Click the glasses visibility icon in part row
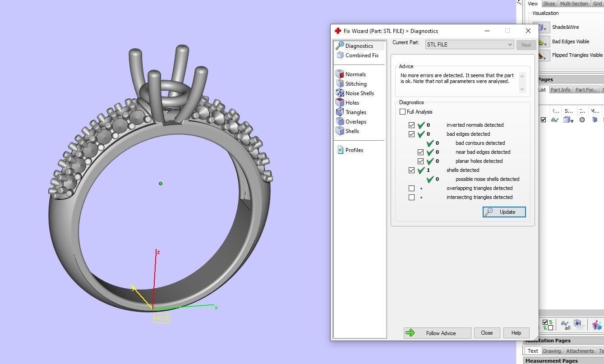 (x=555, y=120)
